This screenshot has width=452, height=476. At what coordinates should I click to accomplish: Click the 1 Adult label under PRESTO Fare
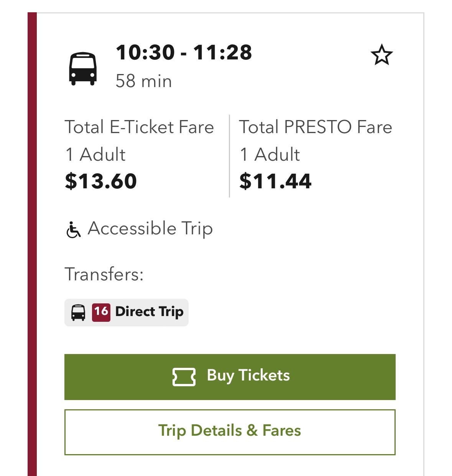[x=270, y=155]
